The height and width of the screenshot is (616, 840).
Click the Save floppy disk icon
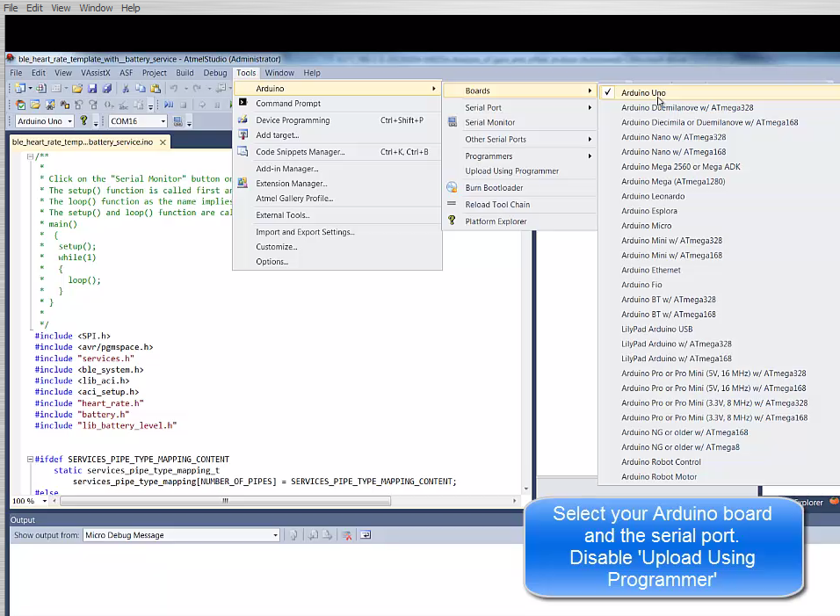point(92,89)
